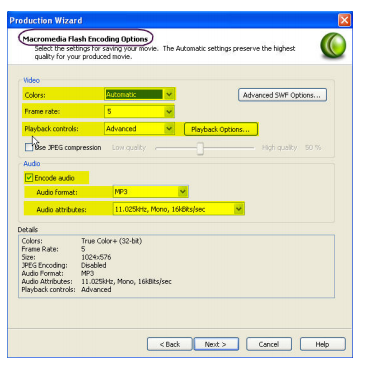Click the 'Low quality' slider label
Screen dimensions: 376x371
click(129, 147)
